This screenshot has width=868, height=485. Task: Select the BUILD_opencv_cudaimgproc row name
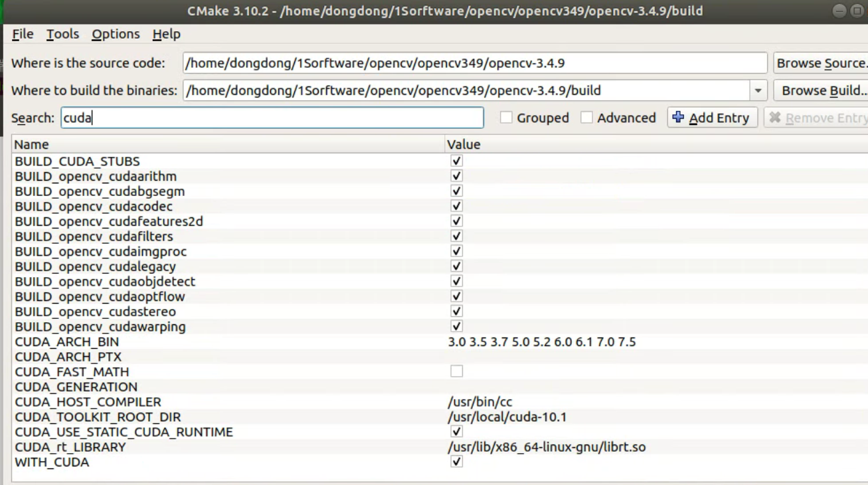101,252
